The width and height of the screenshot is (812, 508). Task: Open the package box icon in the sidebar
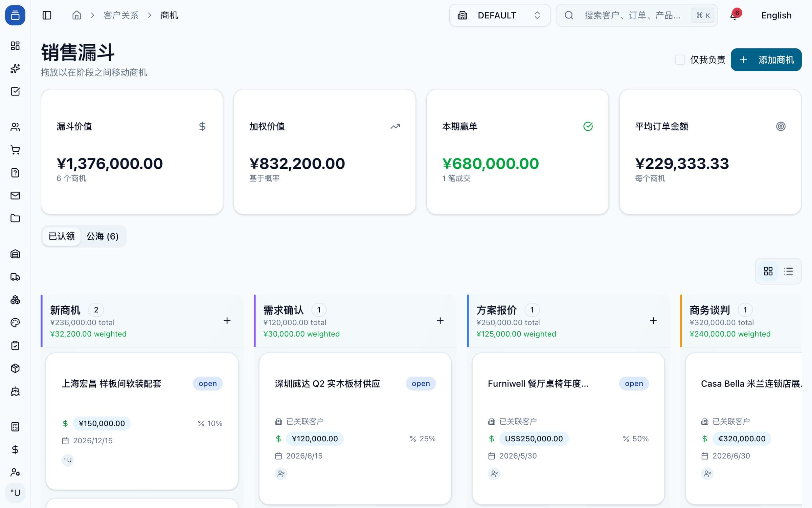(15, 368)
